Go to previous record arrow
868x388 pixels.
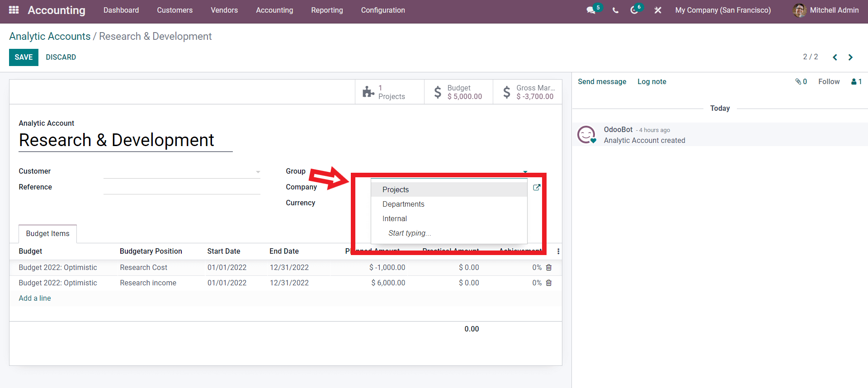coord(835,57)
